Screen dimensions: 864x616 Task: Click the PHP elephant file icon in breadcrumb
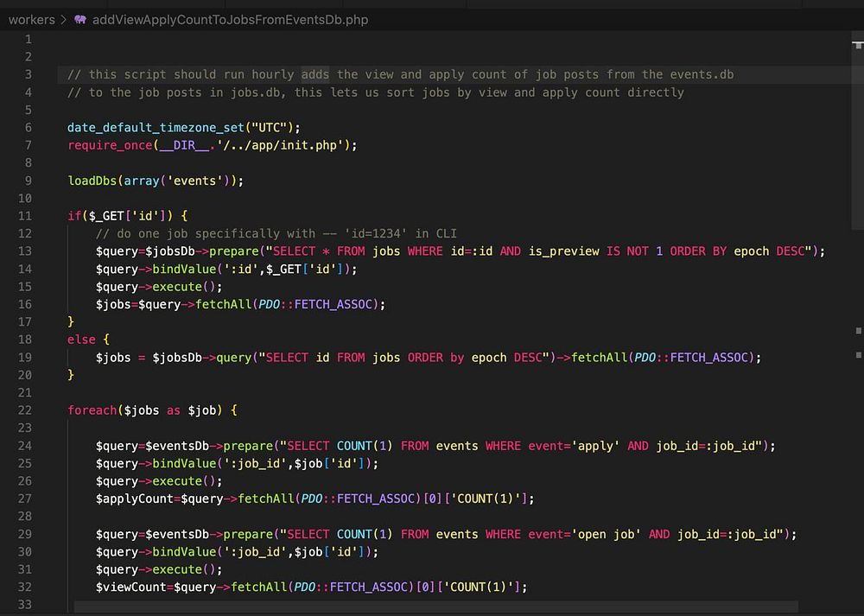(x=80, y=20)
